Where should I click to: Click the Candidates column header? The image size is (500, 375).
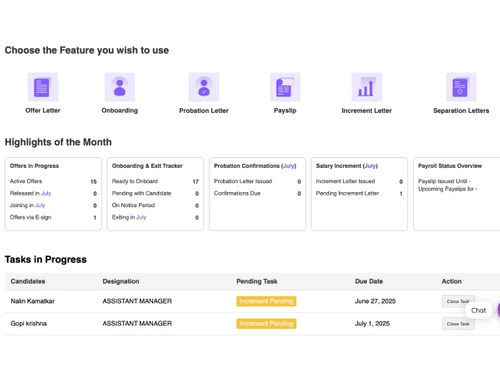point(28,281)
